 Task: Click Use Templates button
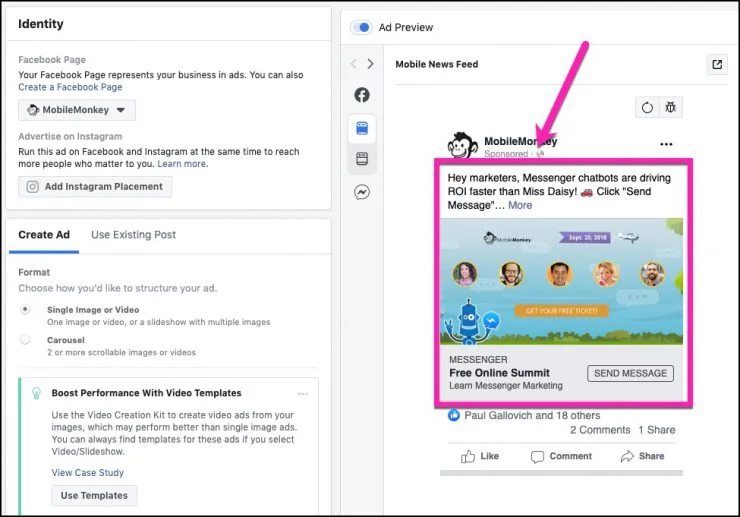click(94, 496)
